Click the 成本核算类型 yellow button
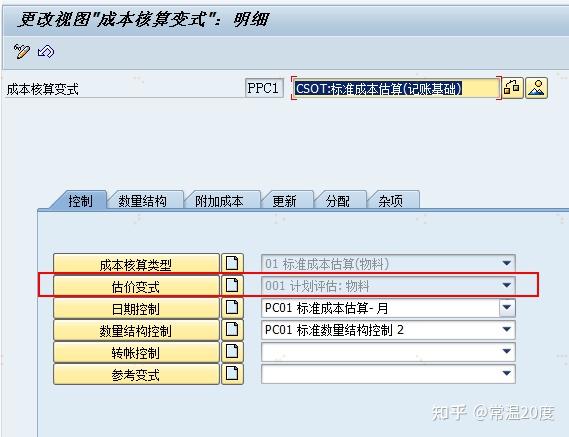This screenshot has height=437, width=569. pyautogui.click(x=136, y=264)
